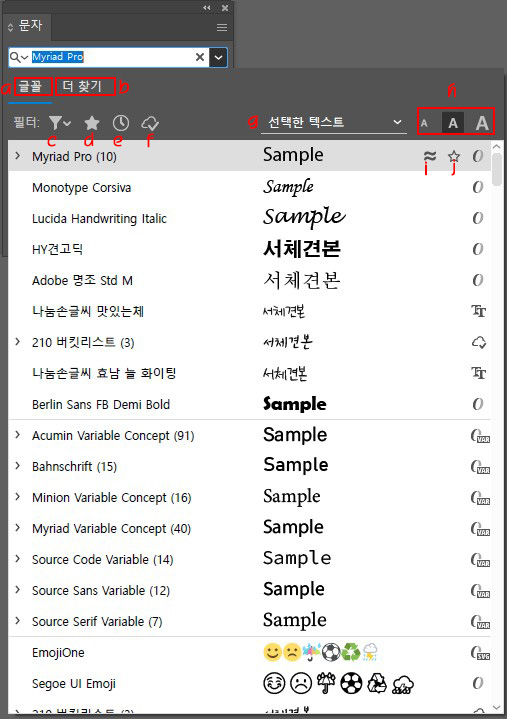Close the 문자 panel with X
The height and width of the screenshot is (719, 507).
coord(225,8)
